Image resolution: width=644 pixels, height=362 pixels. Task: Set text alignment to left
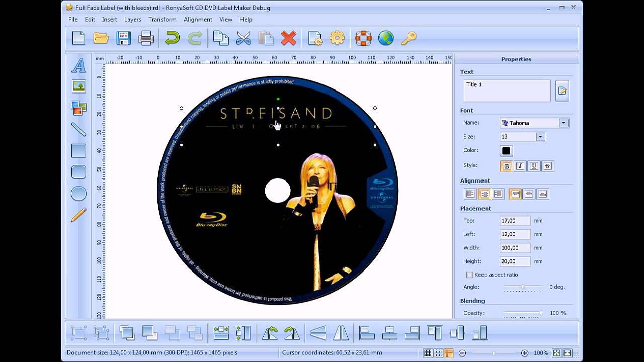pyautogui.click(x=470, y=194)
